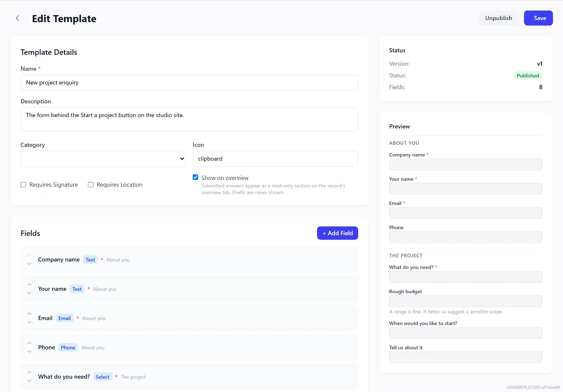Viewport: 563px width, 392px height.
Task: Click the preview Email input
Action: click(x=466, y=213)
